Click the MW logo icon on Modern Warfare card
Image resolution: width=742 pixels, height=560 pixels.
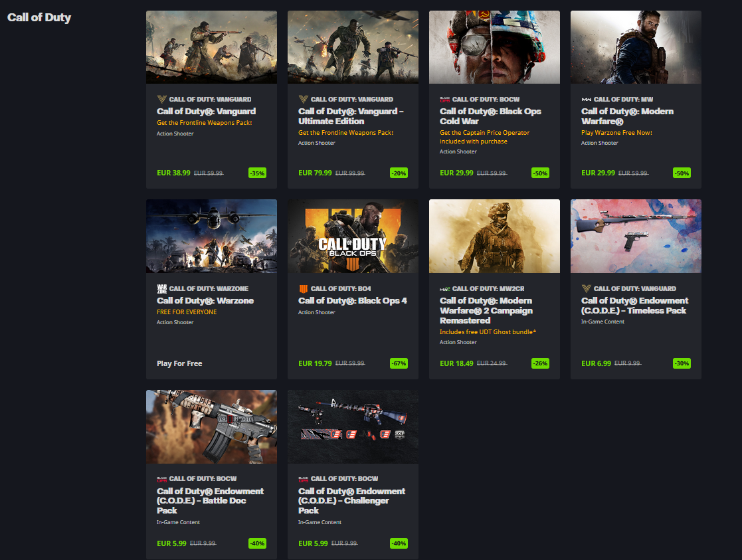coord(586,99)
